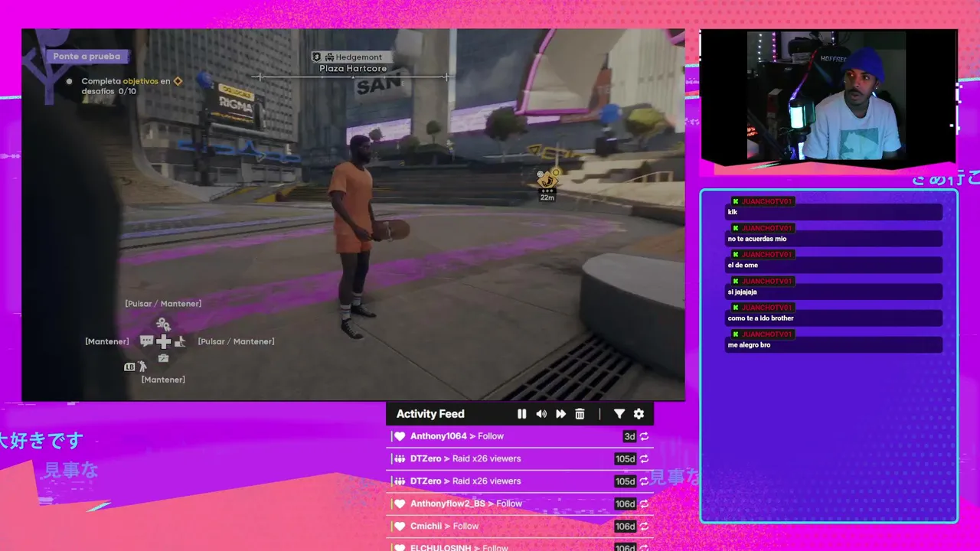Click JUANCHOTV01 username above 'me alegro bro'

pos(767,334)
